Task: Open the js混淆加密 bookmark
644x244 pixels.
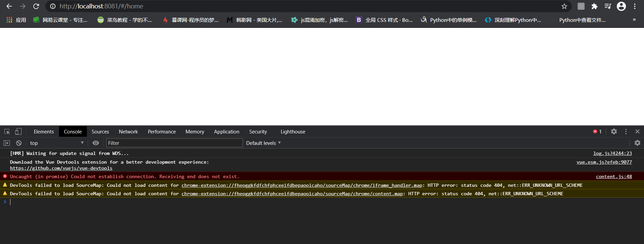Action: (319, 20)
